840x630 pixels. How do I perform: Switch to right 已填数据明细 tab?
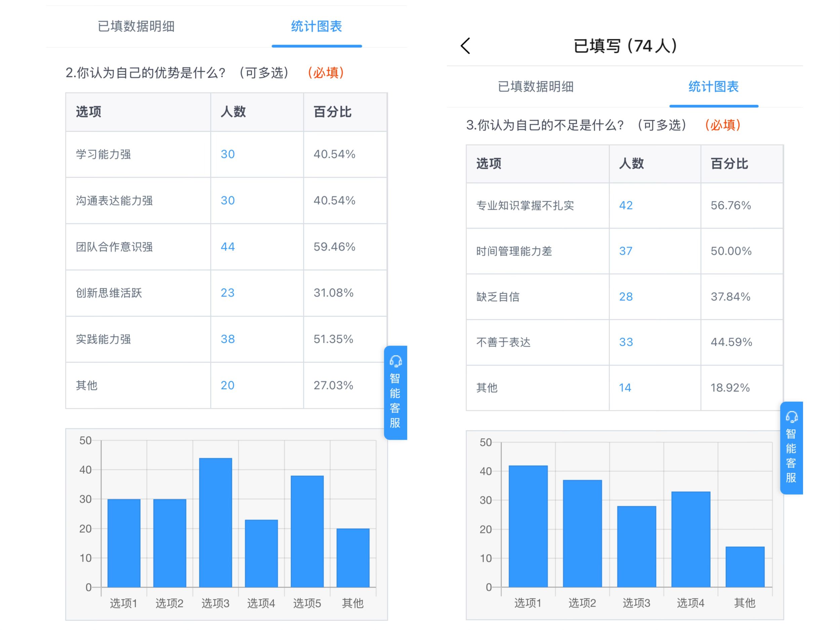point(536,87)
